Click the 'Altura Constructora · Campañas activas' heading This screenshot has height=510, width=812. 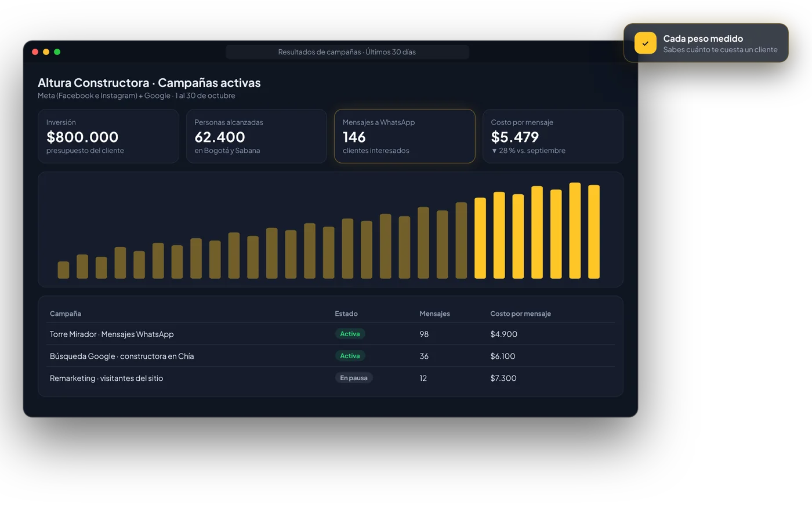tap(149, 83)
